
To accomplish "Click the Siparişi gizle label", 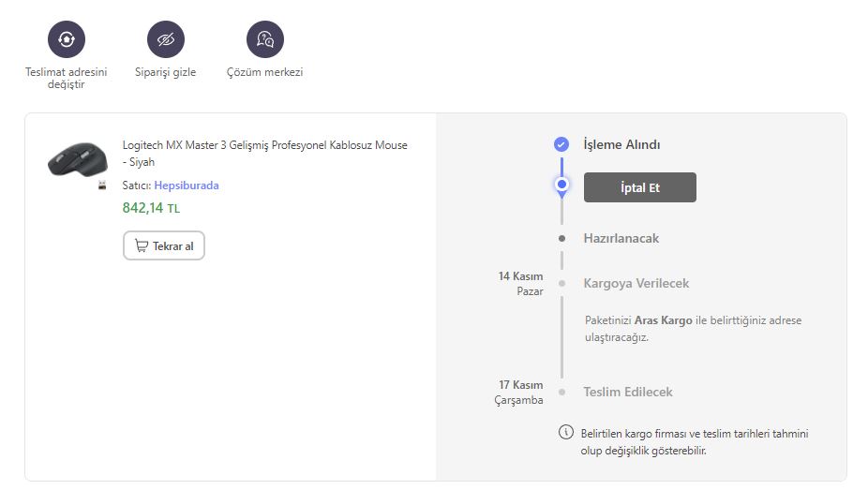I will pos(166,72).
